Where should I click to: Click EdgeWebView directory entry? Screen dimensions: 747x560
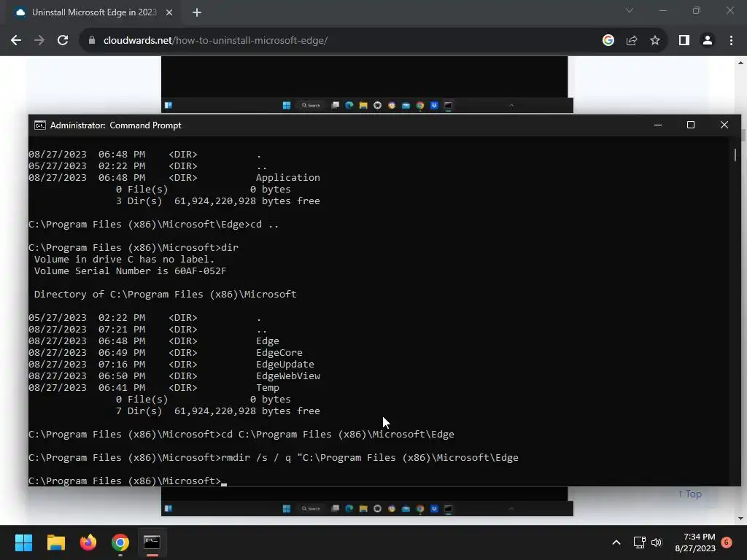pyautogui.click(x=287, y=376)
